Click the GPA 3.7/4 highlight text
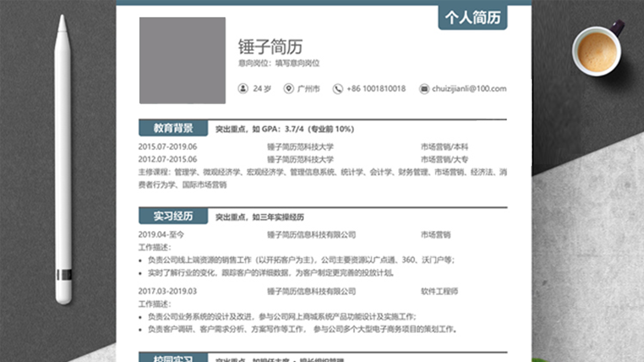 pyautogui.click(x=284, y=129)
